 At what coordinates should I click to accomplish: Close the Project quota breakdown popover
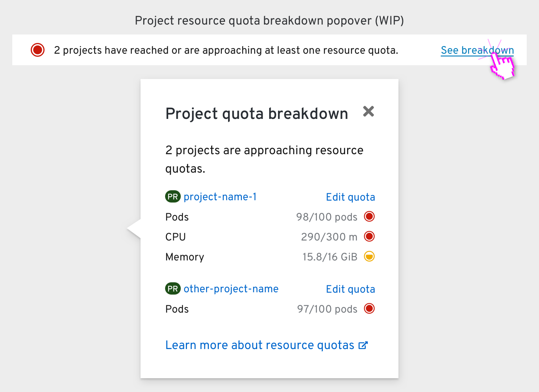(x=369, y=112)
